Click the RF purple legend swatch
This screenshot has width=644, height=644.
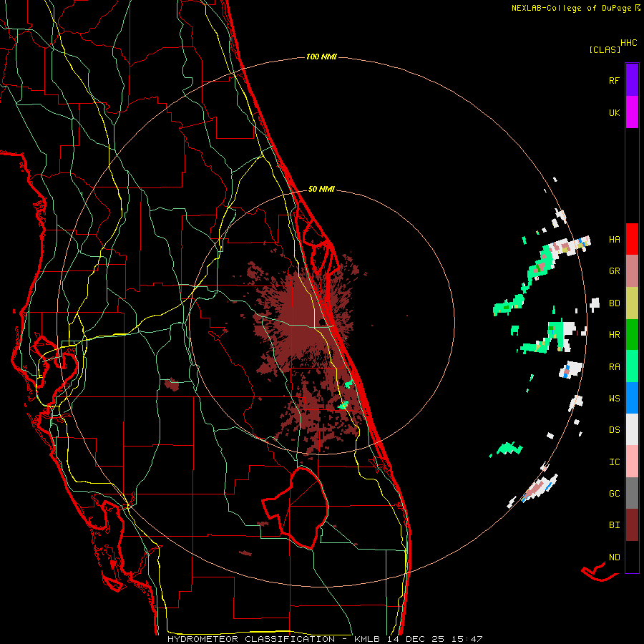click(632, 80)
